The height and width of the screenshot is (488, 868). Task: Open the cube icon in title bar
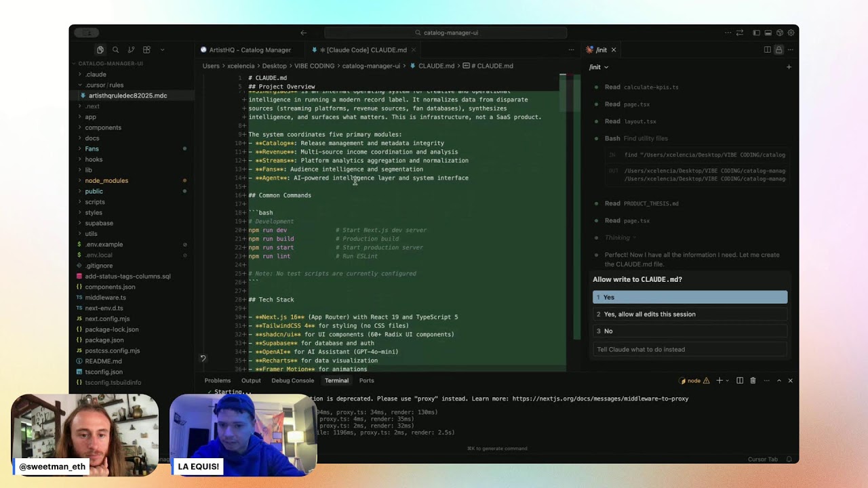[x=780, y=33]
